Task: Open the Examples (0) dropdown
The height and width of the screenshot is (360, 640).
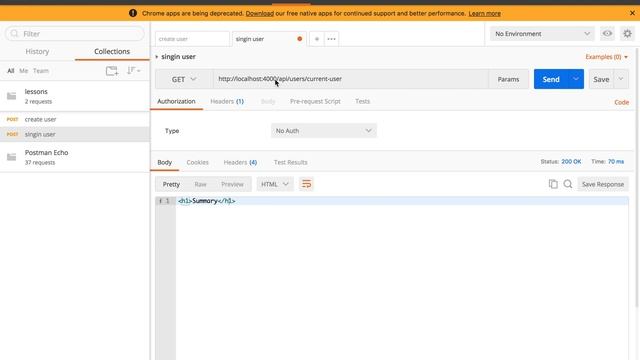Action: (x=607, y=57)
